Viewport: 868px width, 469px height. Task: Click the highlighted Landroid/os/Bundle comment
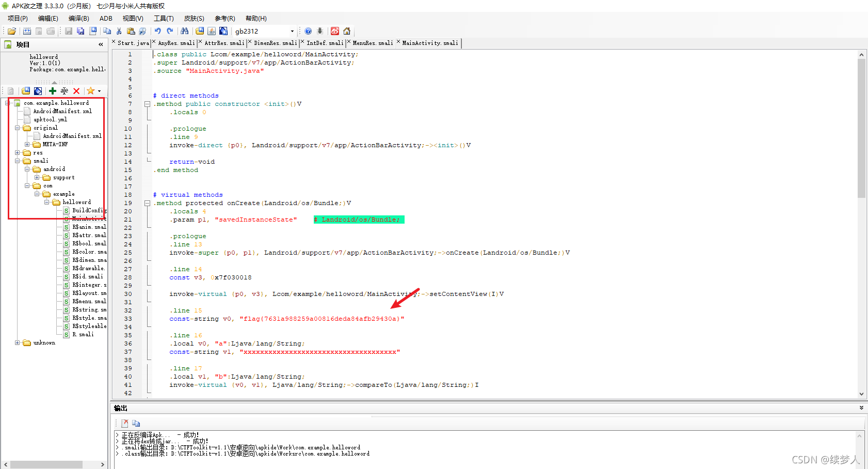(x=359, y=220)
